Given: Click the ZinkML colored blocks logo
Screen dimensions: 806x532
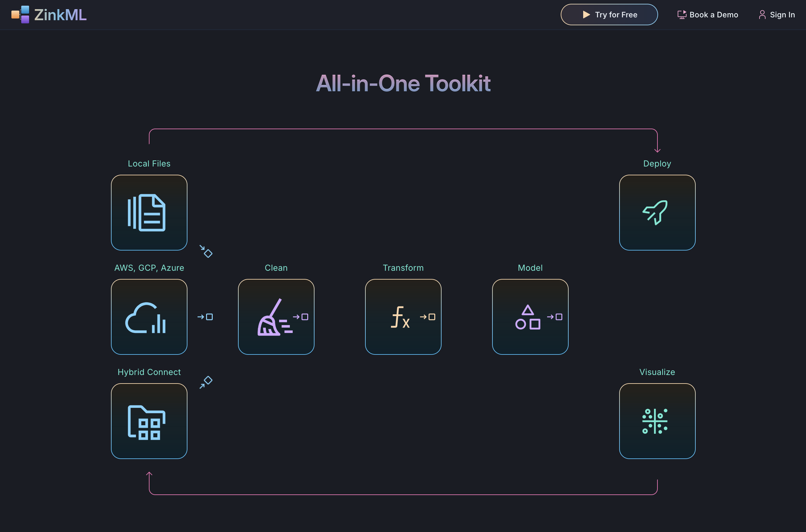Looking at the screenshot, I should point(20,15).
